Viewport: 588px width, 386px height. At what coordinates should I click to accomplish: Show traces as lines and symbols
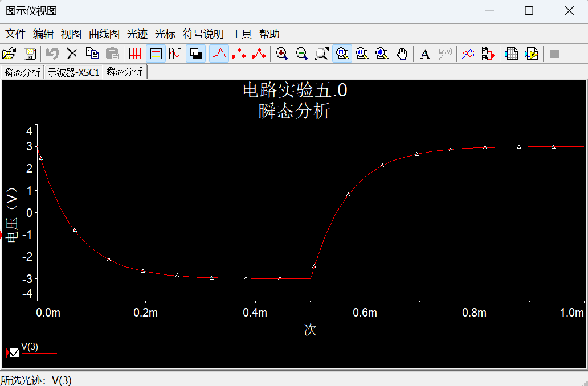click(x=259, y=54)
